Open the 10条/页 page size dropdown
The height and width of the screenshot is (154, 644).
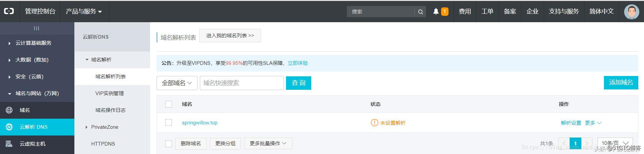click(615, 143)
